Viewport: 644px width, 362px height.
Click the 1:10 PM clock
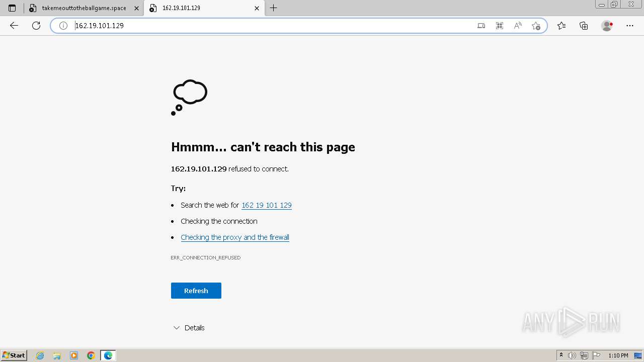[x=618, y=355]
